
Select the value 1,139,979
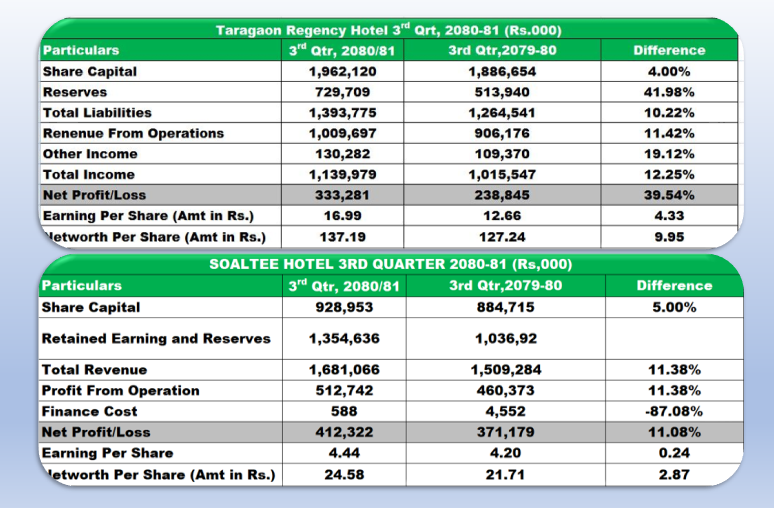[343, 175]
